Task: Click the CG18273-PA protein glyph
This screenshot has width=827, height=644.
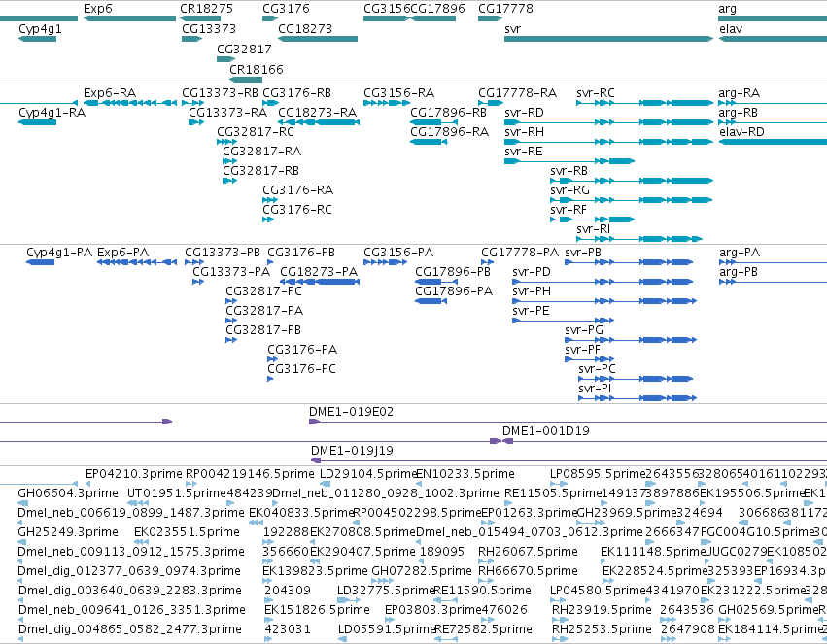Action: point(320,282)
